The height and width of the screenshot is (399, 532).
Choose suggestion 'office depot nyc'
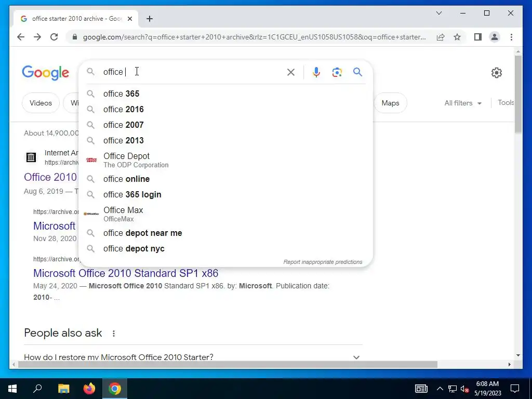tap(225, 249)
